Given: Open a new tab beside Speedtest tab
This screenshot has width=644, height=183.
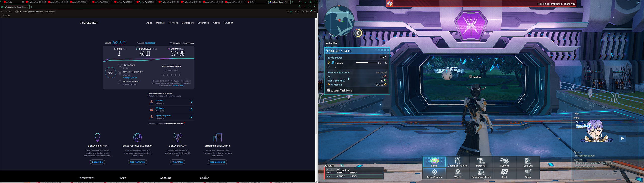Looking at the screenshot, I should (x=31, y=7).
